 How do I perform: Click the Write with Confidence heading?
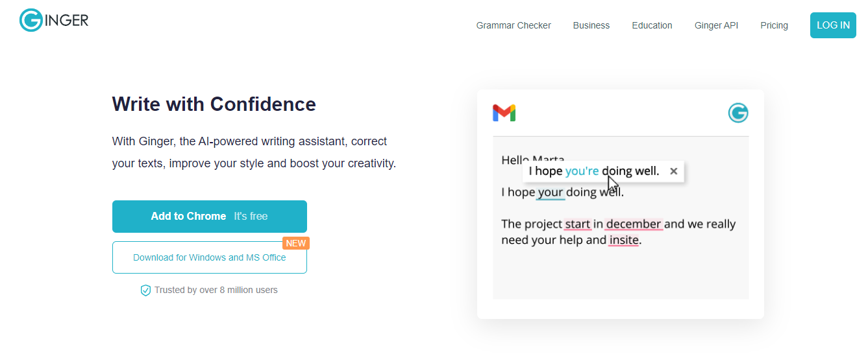(x=214, y=104)
